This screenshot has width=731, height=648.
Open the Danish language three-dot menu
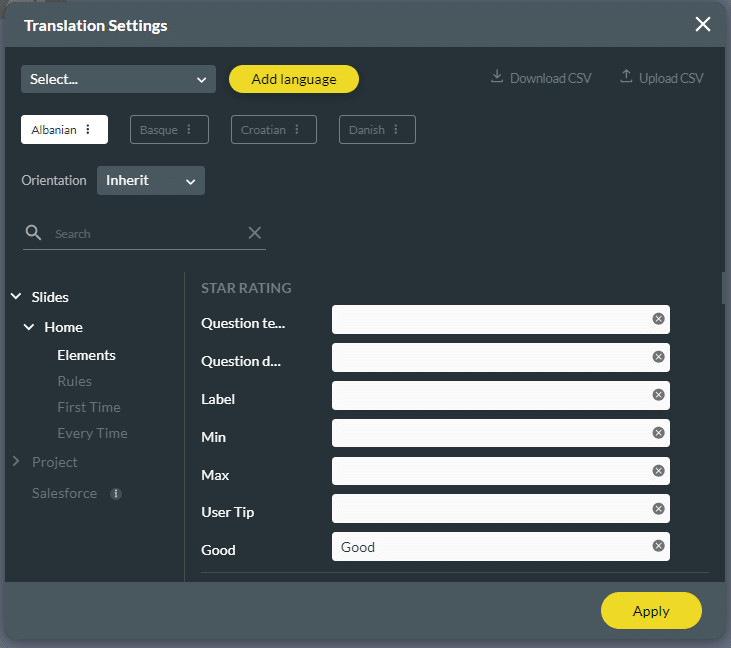pyautogui.click(x=396, y=130)
